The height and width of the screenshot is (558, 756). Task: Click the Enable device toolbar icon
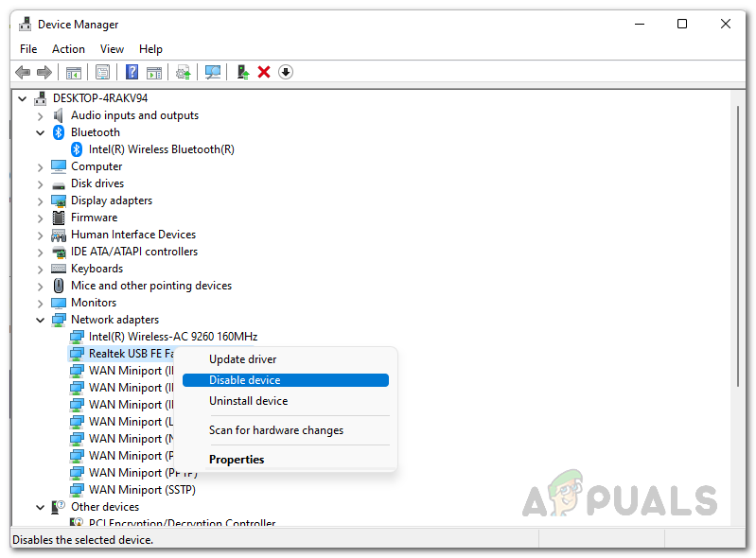(x=243, y=72)
